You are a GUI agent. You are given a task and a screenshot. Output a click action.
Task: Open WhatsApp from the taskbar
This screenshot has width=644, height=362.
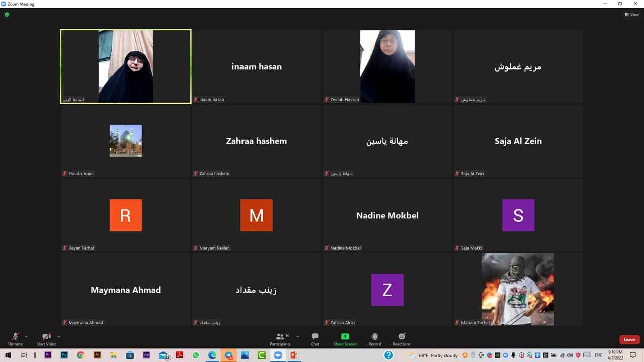(x=196, y=355)
